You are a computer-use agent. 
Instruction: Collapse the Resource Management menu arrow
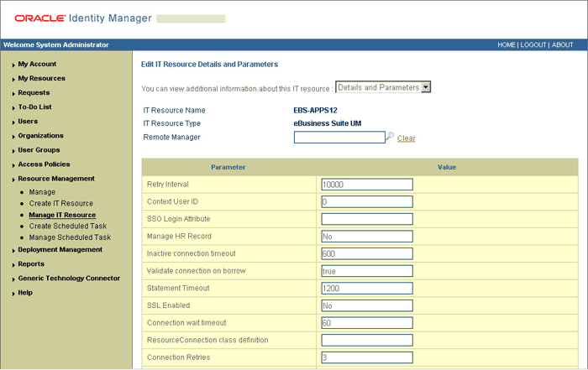click(x=13, y=180)
